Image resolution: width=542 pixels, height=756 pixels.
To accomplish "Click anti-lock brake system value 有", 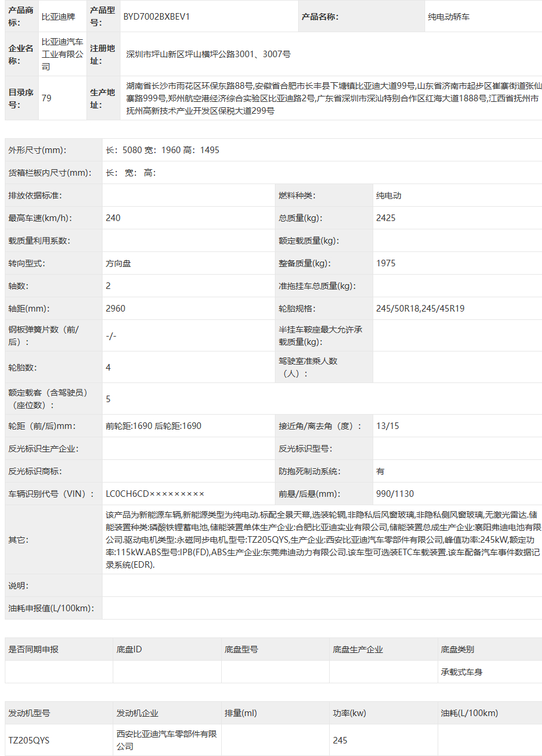I will [x=380, y=471].
